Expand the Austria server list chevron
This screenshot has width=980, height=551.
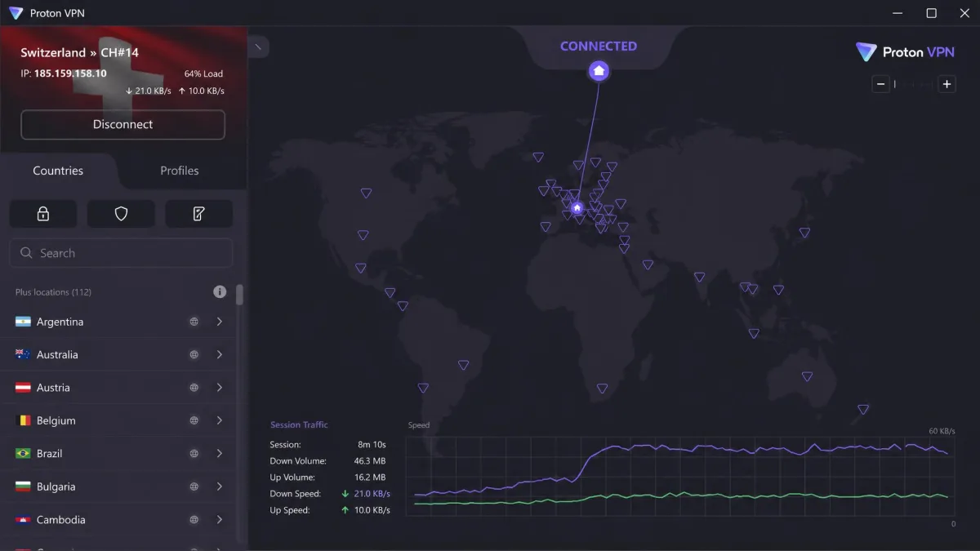point(220,388)
